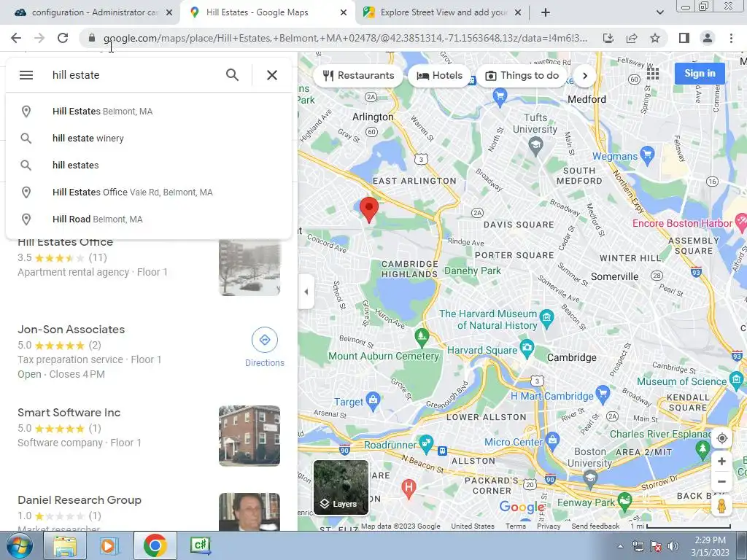Collapse the side panel with the arrow
Screen dimensions: 747x560
pyautogui.click(x=306, y=292)
